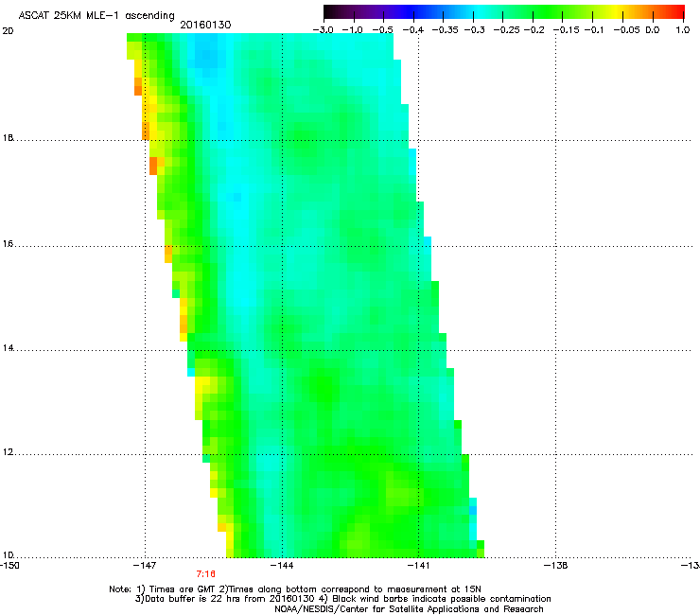Click the colorbar label -0.2

(x=534, y=30)
